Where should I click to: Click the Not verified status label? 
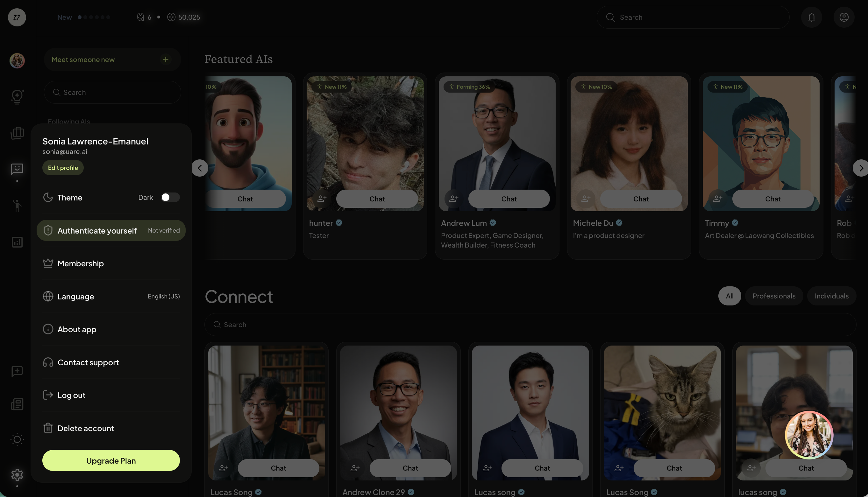[164, 230]
